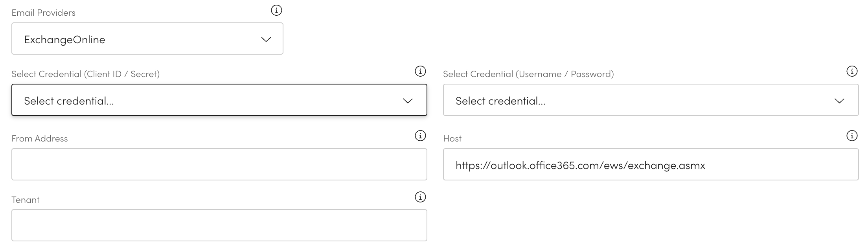Image resolution: width=868 pixels, height=250 pixels.
Task: Click the "Select Credential (Client ID / Secret)" label
Action: 85,74
